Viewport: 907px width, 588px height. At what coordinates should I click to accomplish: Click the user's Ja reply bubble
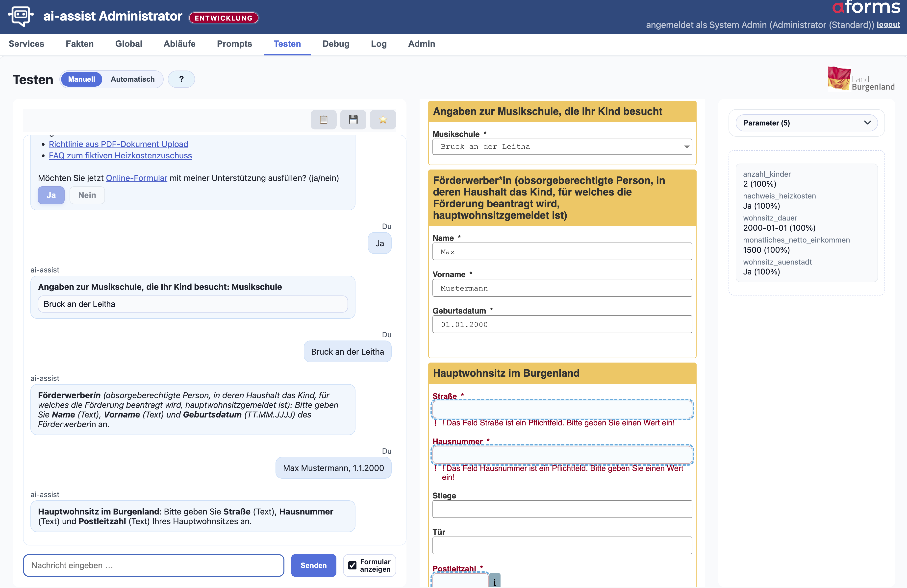[x=379, y=244]
